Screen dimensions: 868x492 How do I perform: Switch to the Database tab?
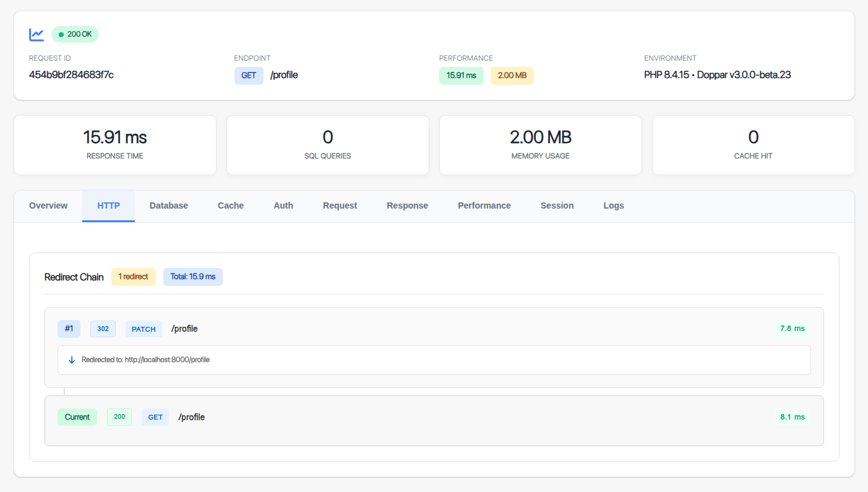click(168, 205)
